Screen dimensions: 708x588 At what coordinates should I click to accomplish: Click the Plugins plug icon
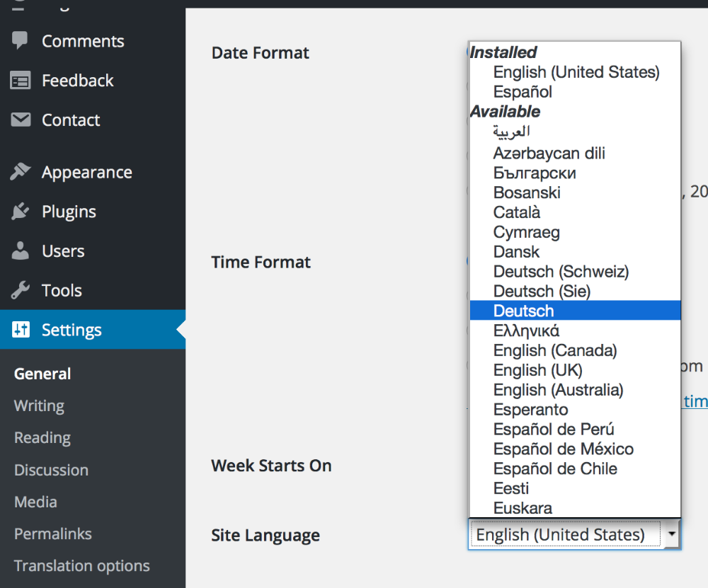tap(21, 211)
